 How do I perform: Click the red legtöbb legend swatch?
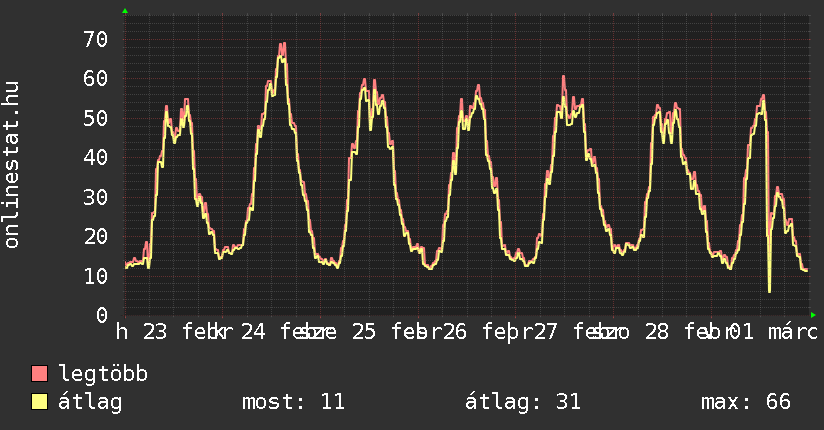coord(40,374)
